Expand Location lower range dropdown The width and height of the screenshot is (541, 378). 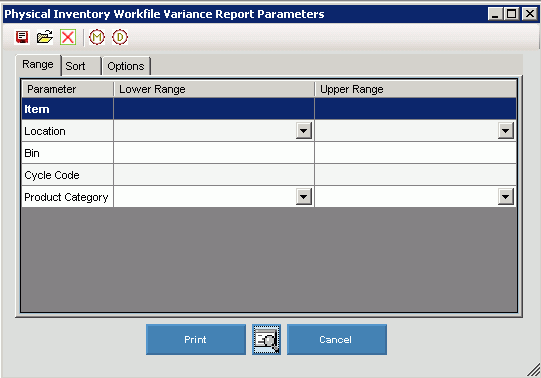pyautogui.click(x=304, y=131)
